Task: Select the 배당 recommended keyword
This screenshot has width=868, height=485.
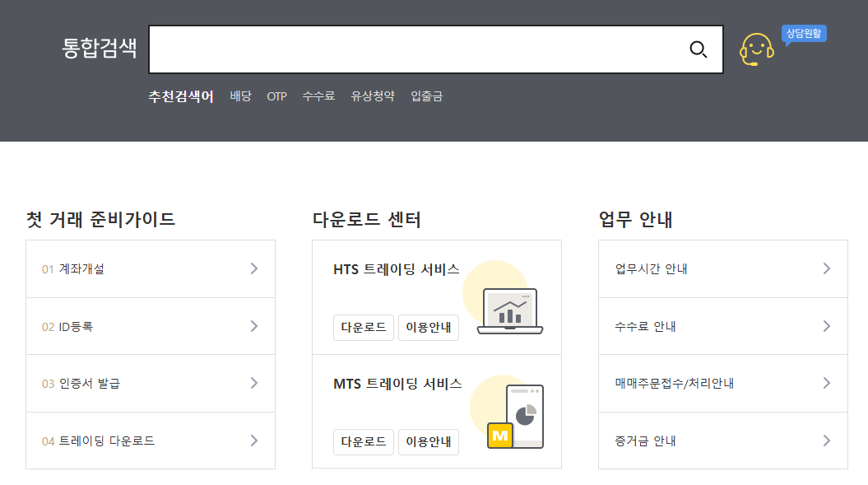Action: pos(239,96)
